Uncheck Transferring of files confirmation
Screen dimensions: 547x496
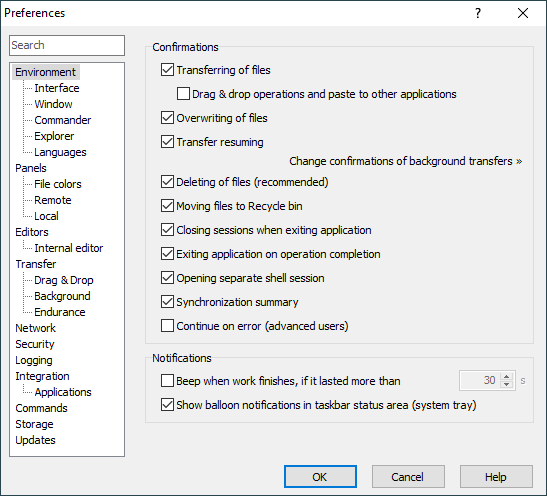pos(167,70)
